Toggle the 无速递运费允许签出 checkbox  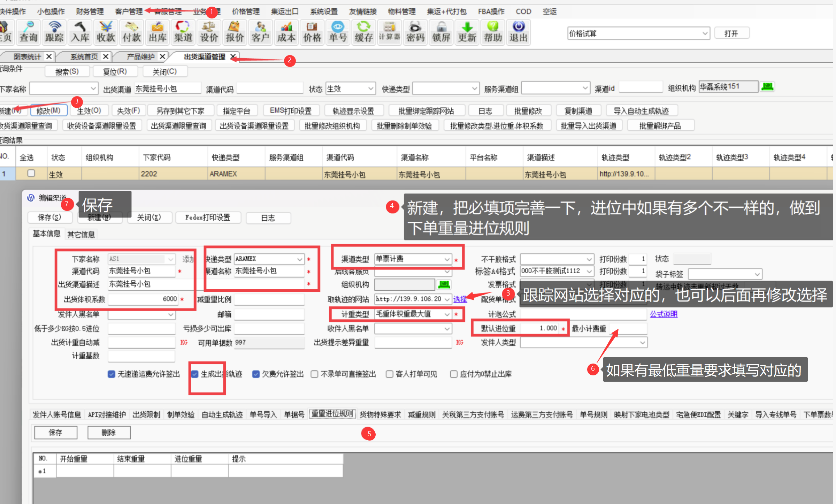(112, 374)
